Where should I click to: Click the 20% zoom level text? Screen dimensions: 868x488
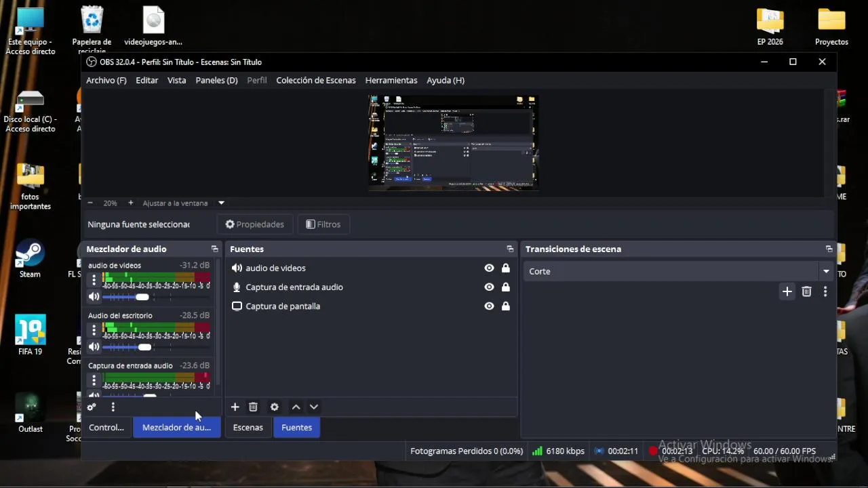coord(110,203)
